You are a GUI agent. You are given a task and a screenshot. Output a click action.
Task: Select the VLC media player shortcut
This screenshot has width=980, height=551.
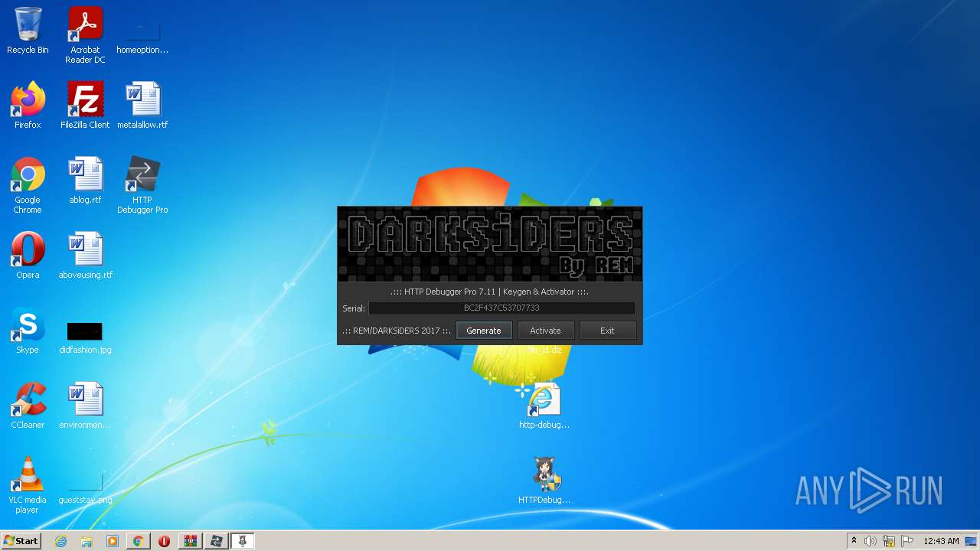28,485
